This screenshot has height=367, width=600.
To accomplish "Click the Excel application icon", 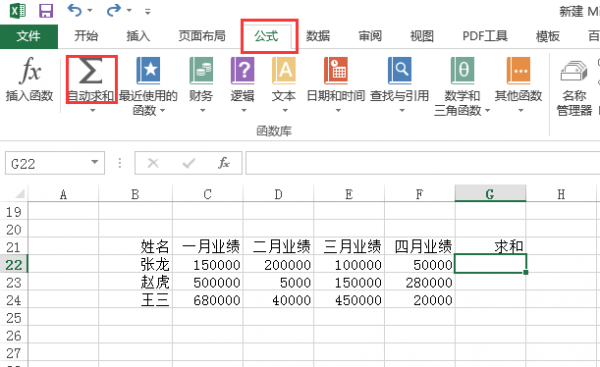I will pos(18,11).
